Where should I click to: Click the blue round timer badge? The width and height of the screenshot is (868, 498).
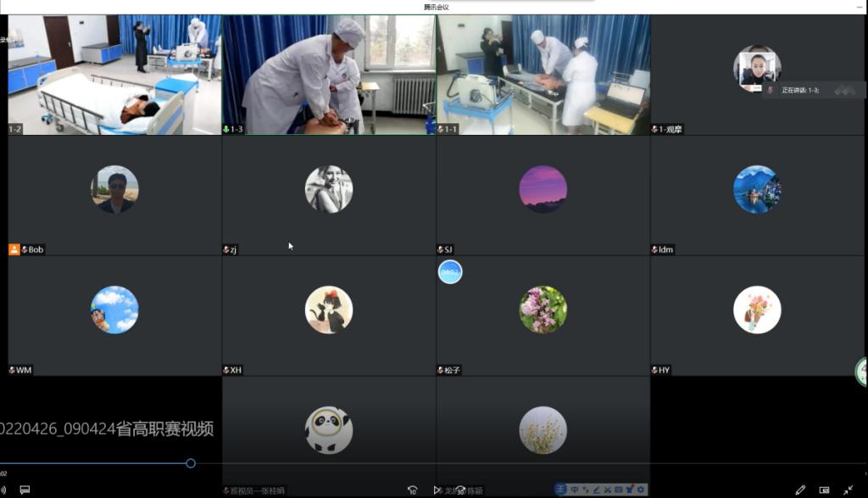(x=450, y=271)
